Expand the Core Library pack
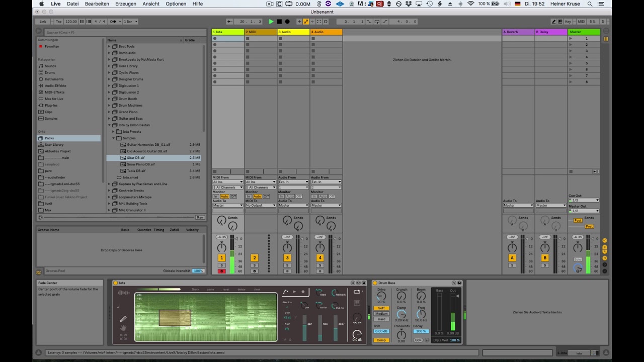The height and width of the screenshot is (362, 644). [109, 66]
